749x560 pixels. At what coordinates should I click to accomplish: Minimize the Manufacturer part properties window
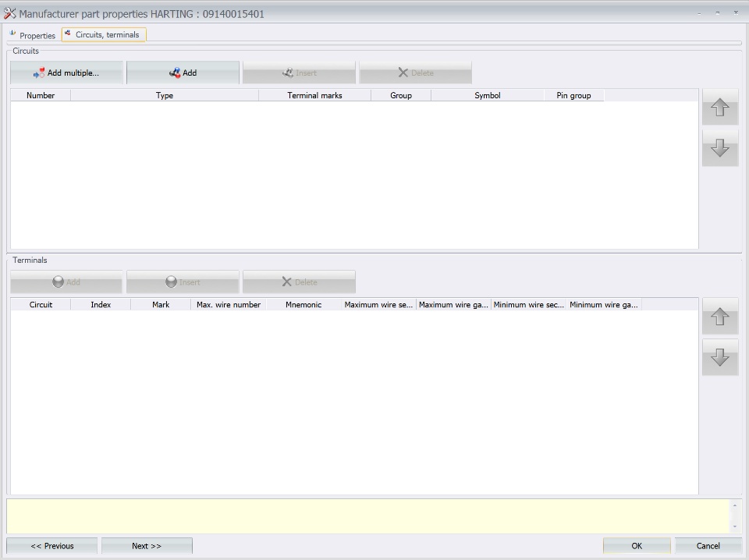click(699, 13)
